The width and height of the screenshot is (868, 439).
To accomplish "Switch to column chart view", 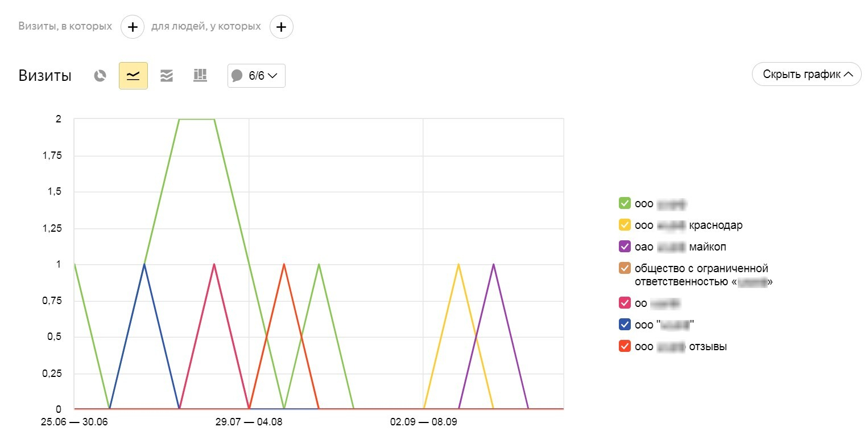I will click(200, 75).
